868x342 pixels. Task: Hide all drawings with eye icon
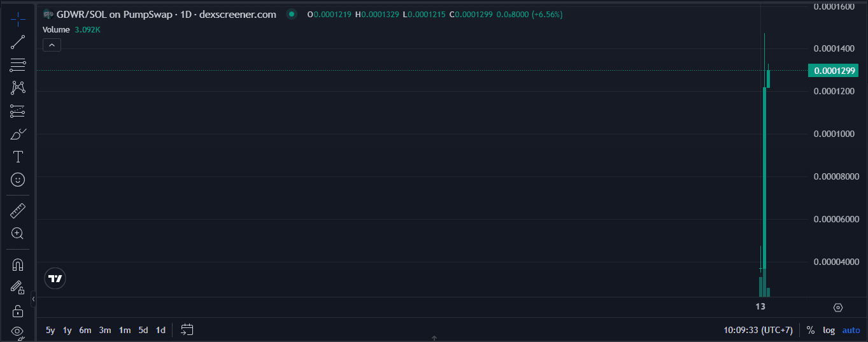tap(18, 332)
